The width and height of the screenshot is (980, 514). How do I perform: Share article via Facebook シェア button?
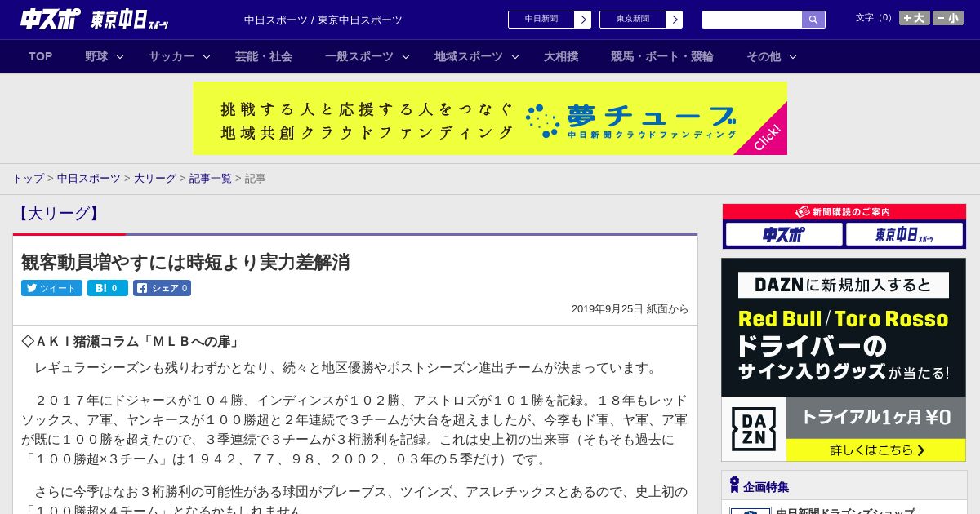[x=162, y=288]
